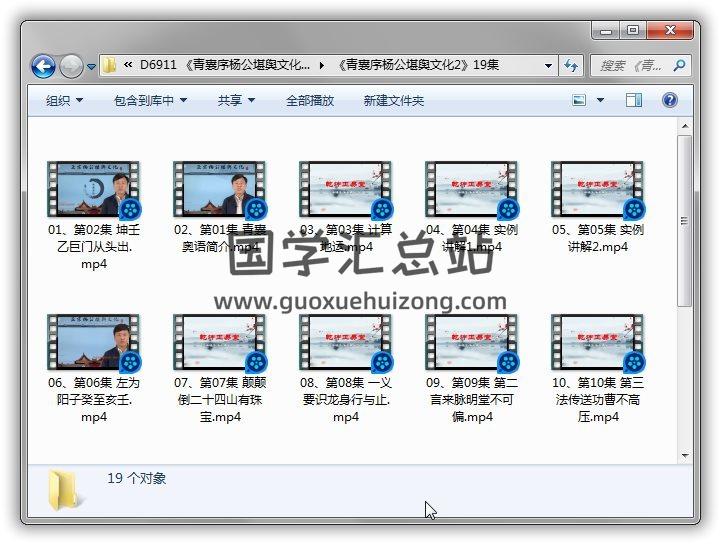The height and width of the screenshot is (545, 721).
Task: Open the 共享 menu
Action: (236, 100)
